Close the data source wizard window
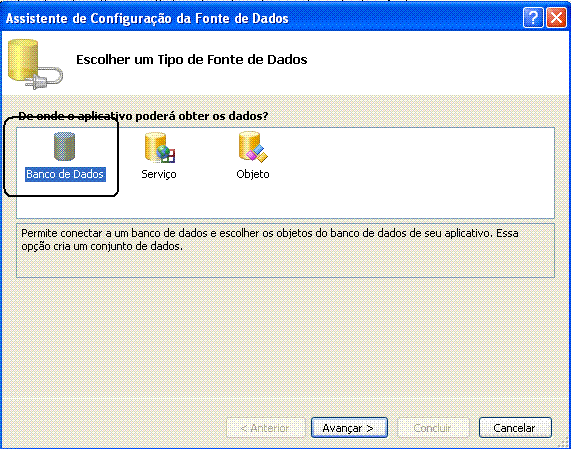 tap(556, 17)
